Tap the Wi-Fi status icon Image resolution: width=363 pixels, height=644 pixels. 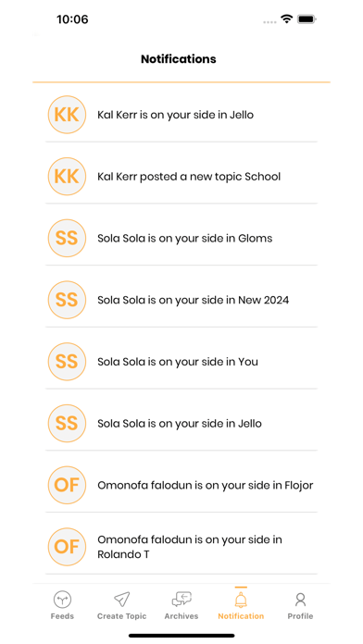(x=286, y=19)
